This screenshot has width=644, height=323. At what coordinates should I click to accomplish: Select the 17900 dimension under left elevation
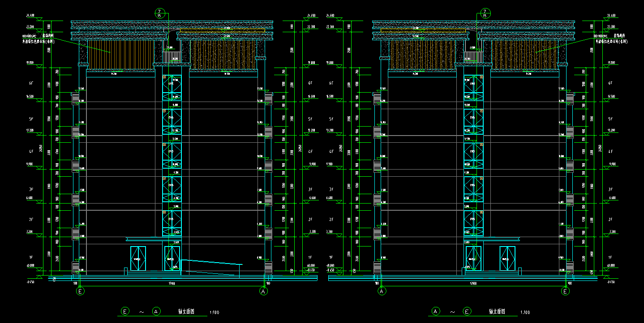pos(171,283)
